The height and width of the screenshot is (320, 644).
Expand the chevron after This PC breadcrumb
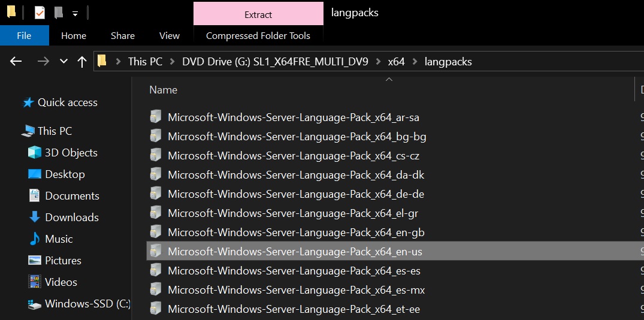tap(173, 62)
